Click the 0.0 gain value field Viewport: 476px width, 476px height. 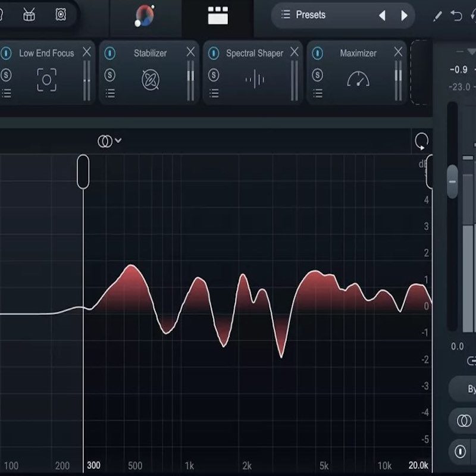tap(457, 346)
